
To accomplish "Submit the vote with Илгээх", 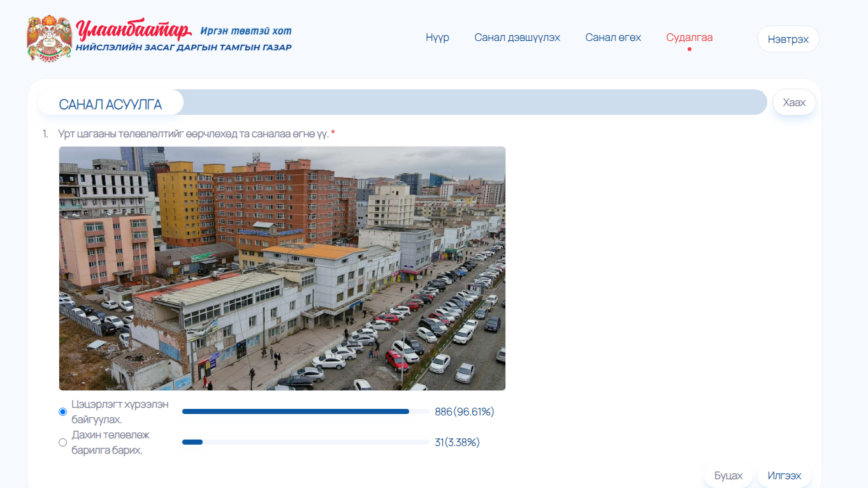I will point(784,476).
